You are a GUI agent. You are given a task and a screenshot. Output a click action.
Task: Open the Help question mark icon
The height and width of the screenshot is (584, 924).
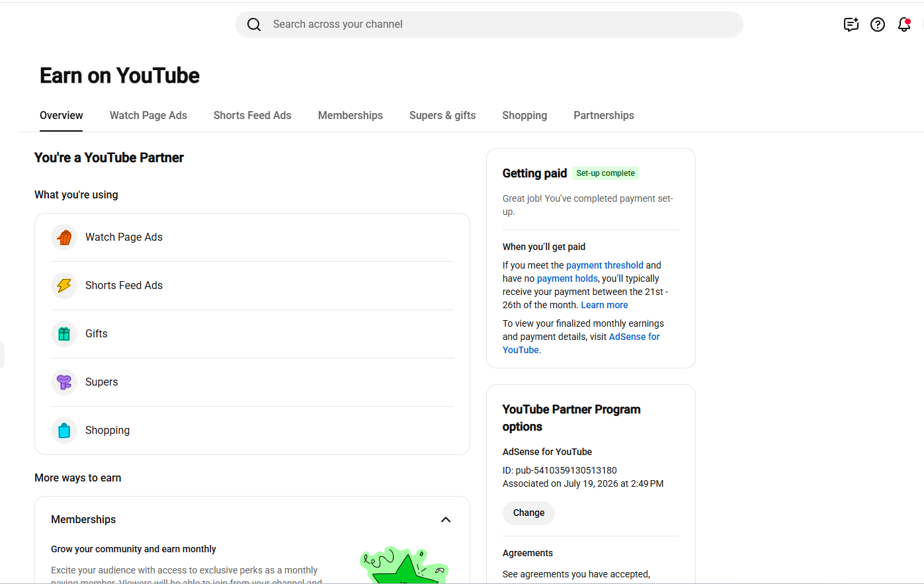click(878, 24)
